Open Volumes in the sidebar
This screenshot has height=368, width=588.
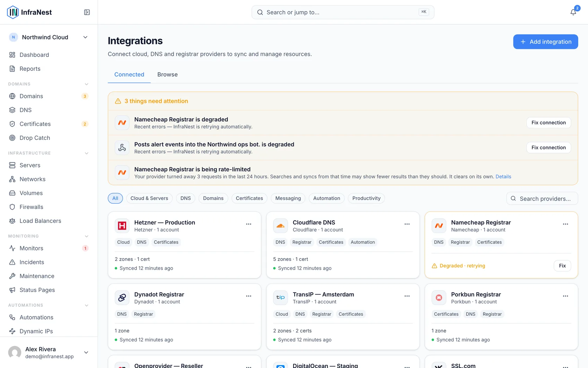point(49,193)
